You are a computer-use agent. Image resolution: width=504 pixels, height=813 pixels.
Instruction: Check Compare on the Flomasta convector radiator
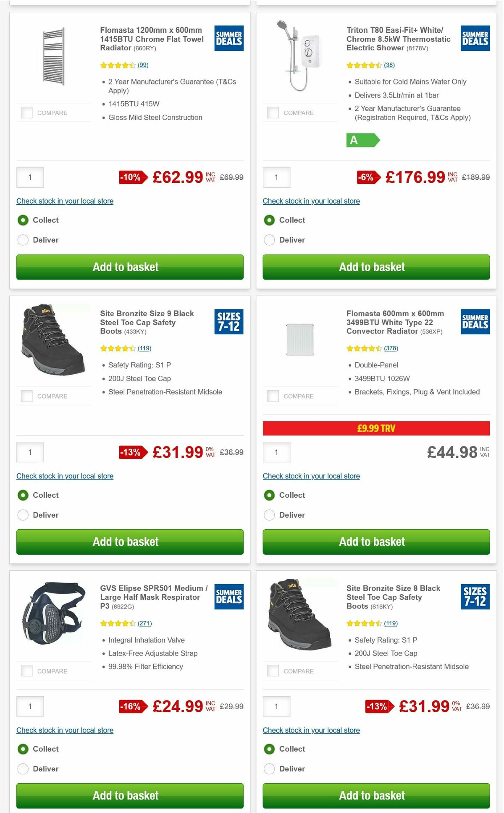273,395
